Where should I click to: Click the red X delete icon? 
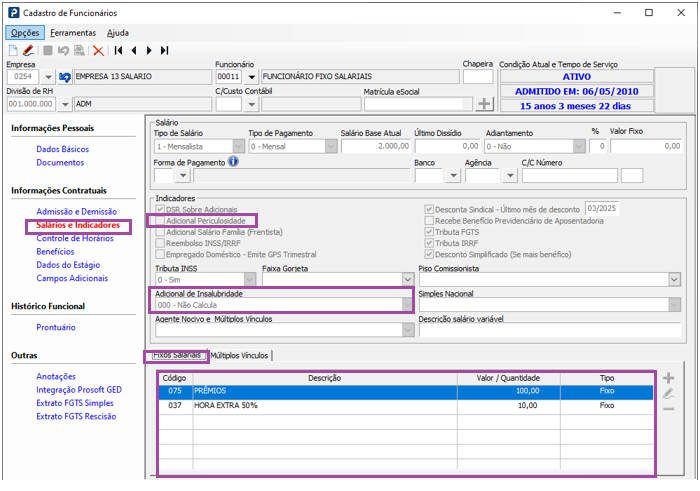click(98, 50)
